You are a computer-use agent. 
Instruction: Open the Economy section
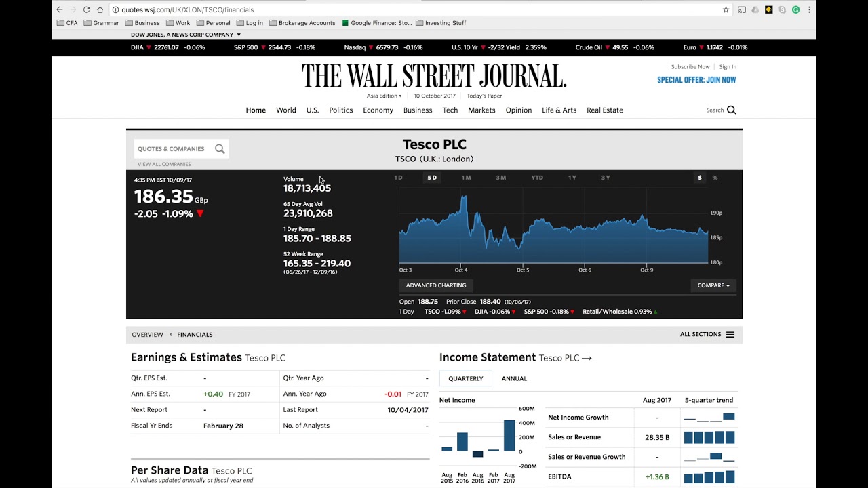coord(378,110)
